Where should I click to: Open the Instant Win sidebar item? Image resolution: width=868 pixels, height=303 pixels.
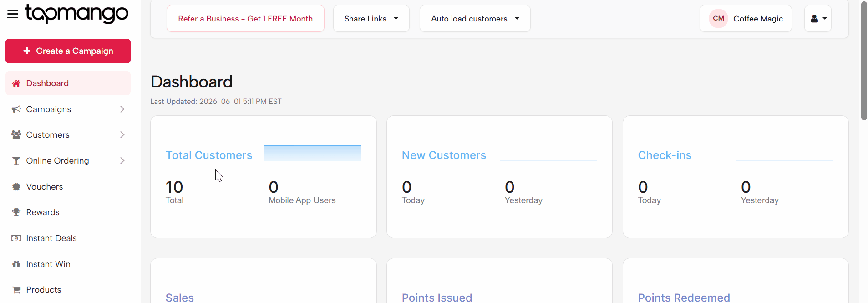click(x=68, y=264)
